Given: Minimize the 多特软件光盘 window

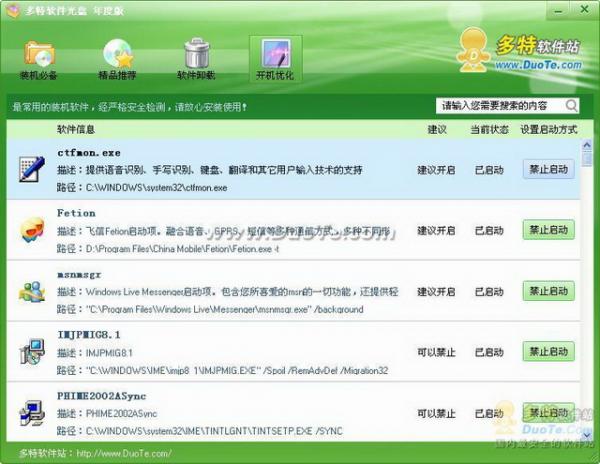Looking at the screenshot, I should pos(558,10).
